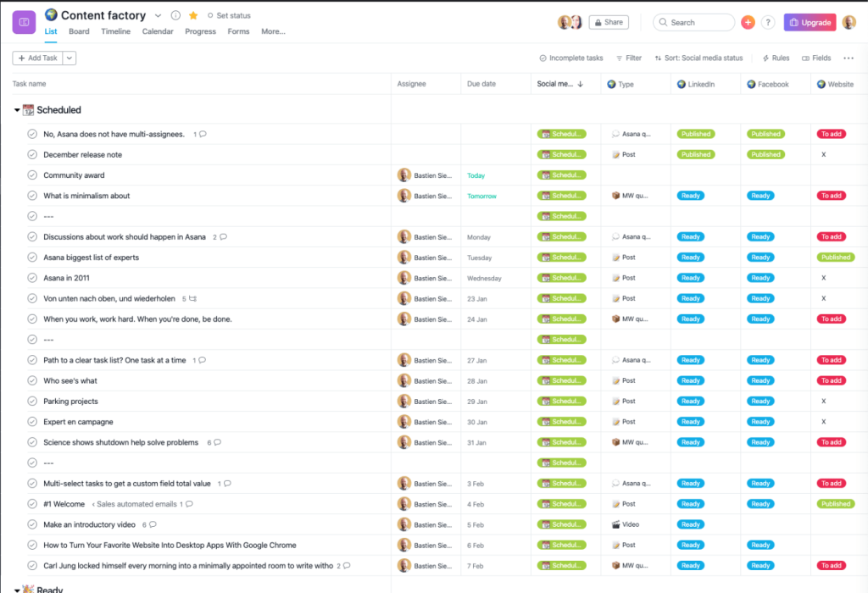This screenshot has height=593, width=868.
Task: Mark Community award task complete
Action: tap(32, 175)
